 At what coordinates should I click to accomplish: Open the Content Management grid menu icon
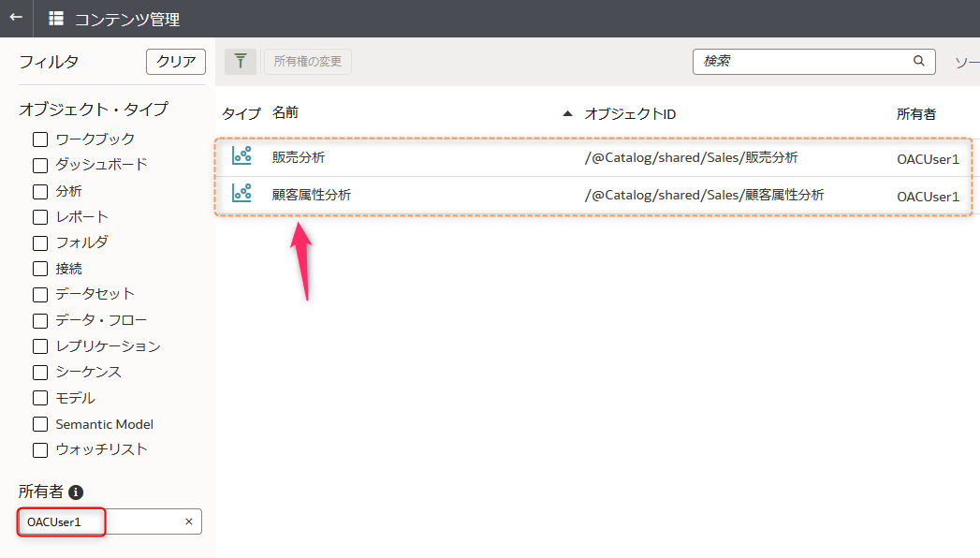click(56, 18)
